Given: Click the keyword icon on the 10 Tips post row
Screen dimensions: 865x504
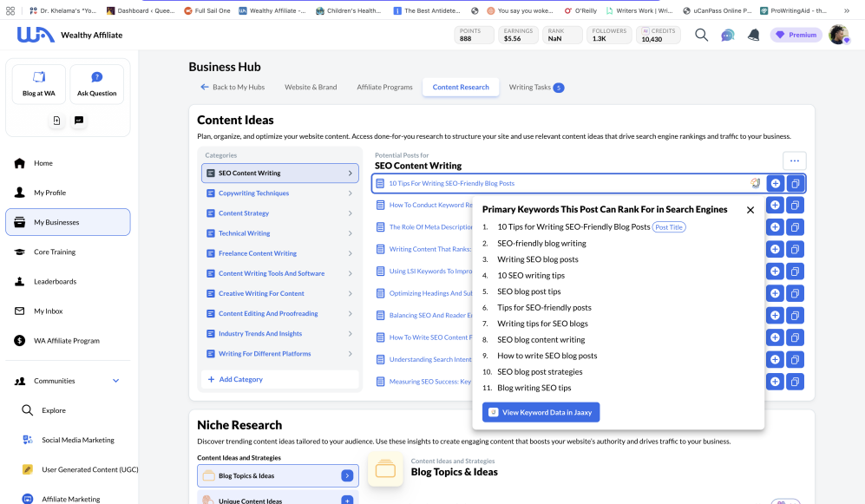Looking at the screenshot, I should (755, 184).
